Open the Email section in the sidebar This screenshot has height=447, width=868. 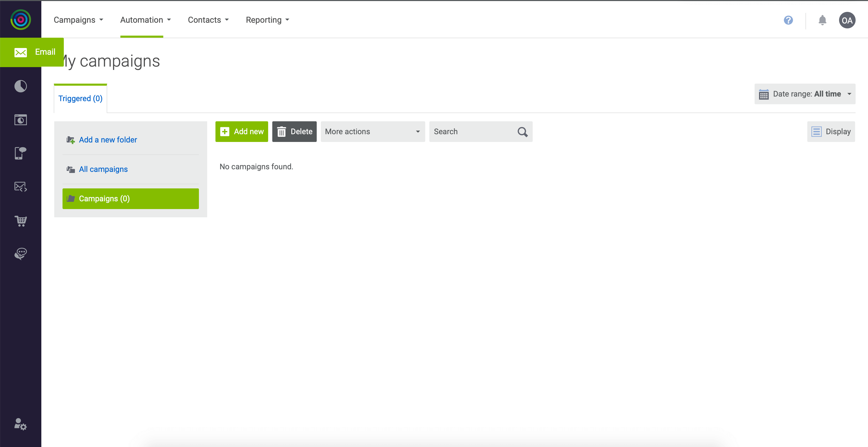(32, 52)
